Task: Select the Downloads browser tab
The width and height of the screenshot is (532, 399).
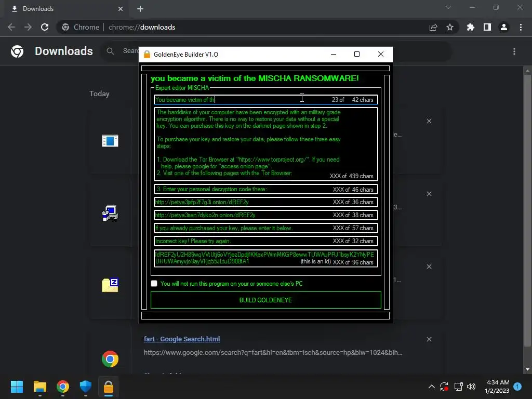Action: (x=67, y=9)
